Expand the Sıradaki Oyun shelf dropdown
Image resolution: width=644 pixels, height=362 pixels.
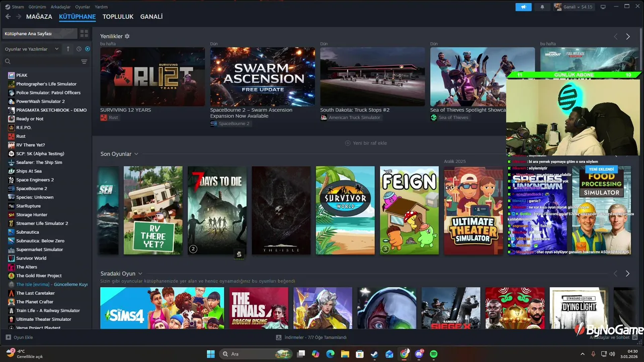click(x=140, y=274)
